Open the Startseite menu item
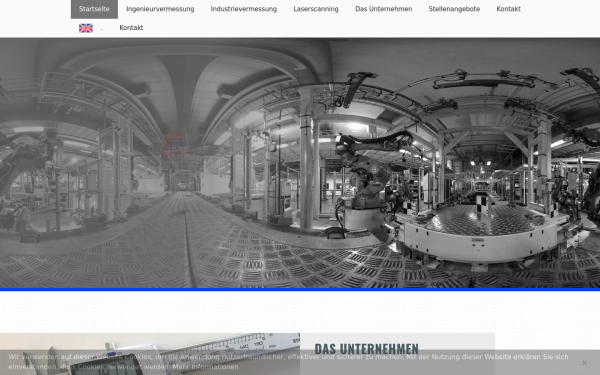Image resolution: width=600 pixels, height=375 pixels. point(94,9)
